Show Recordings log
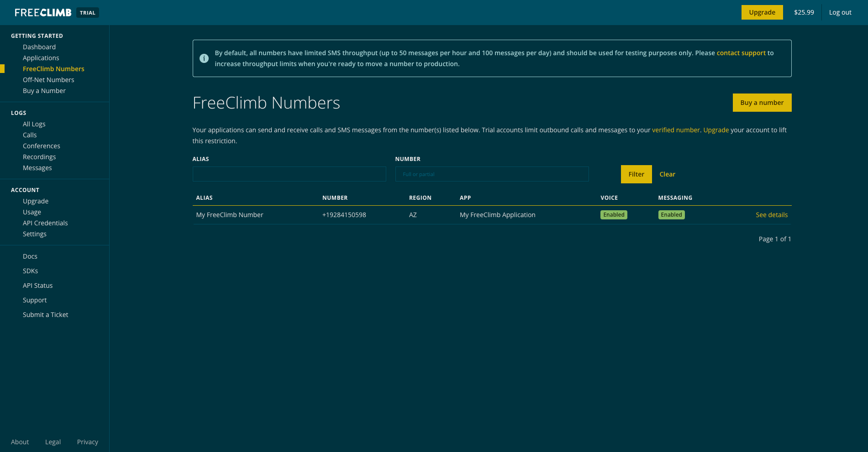 (39, 157)
